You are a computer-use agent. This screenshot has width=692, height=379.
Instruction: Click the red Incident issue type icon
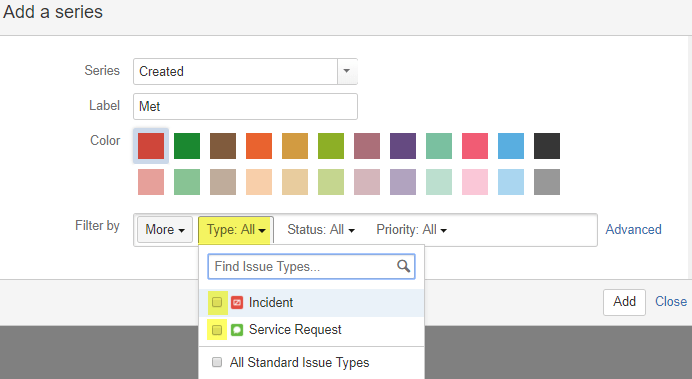(x=237, y=302)
